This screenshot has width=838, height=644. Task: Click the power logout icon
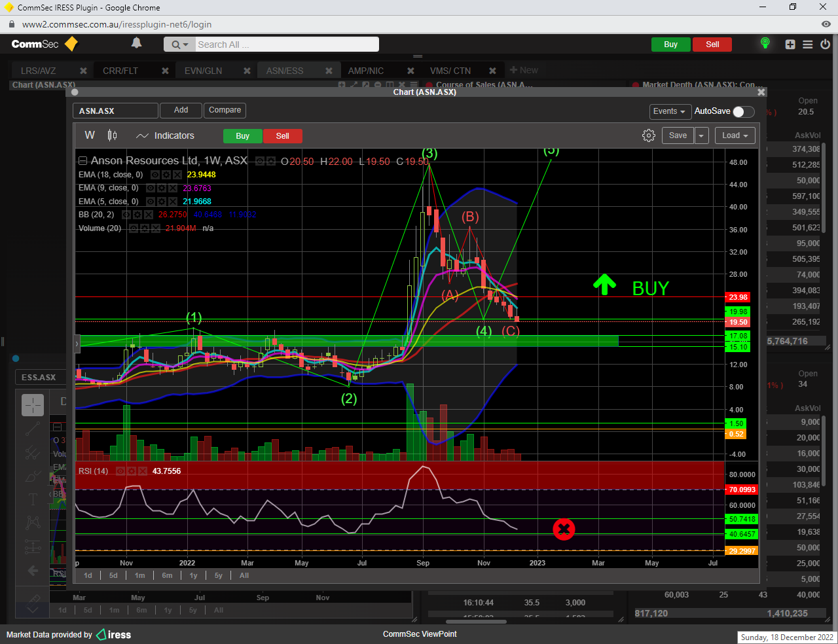coord(825,45)
